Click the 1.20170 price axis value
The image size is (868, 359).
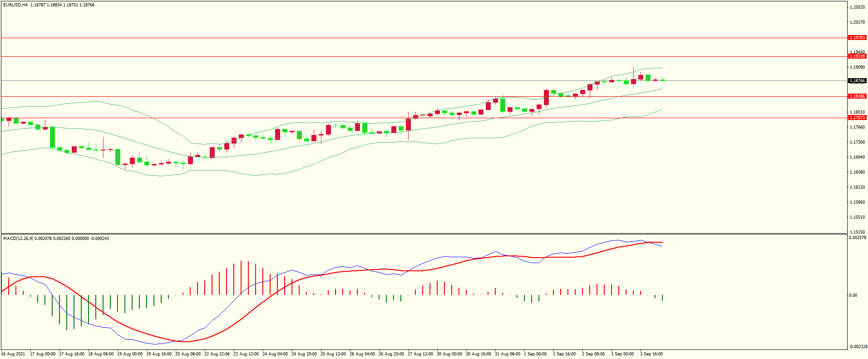857,22
